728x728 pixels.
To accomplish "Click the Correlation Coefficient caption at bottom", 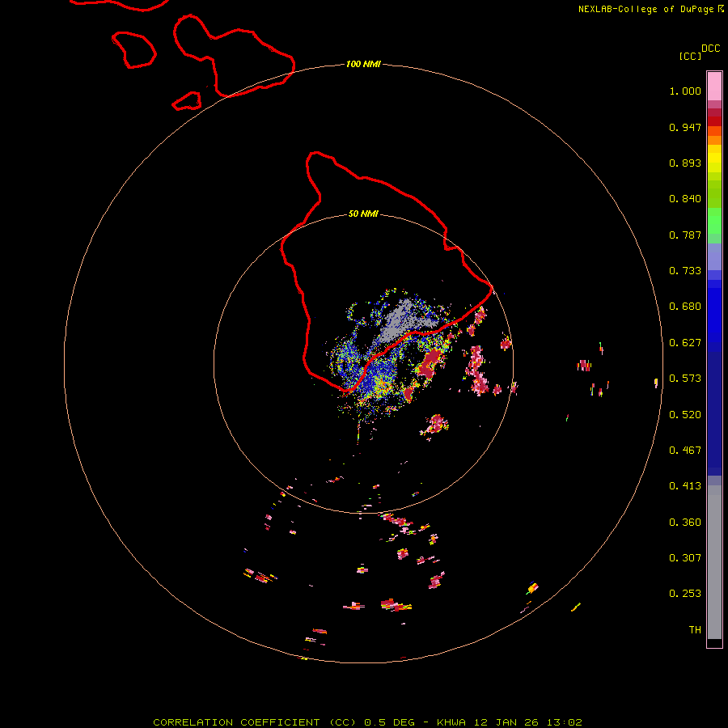I will click(367, 722).
